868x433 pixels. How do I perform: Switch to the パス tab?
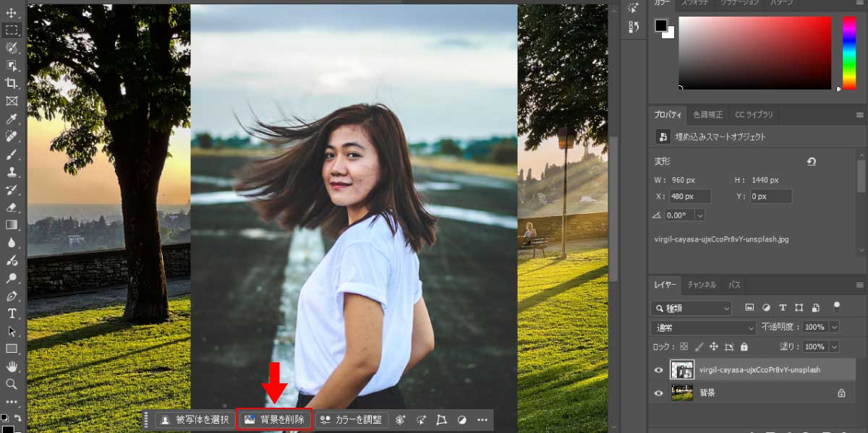click(x=734, y=285)
